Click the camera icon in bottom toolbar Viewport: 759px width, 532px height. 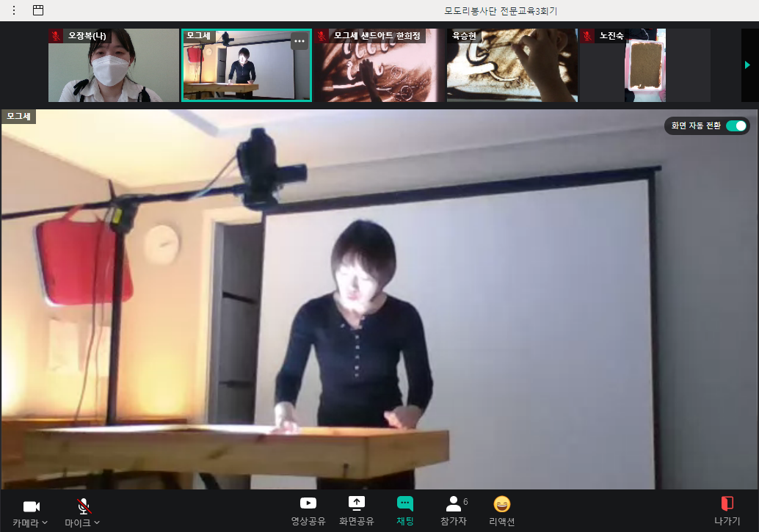point(32,506)
